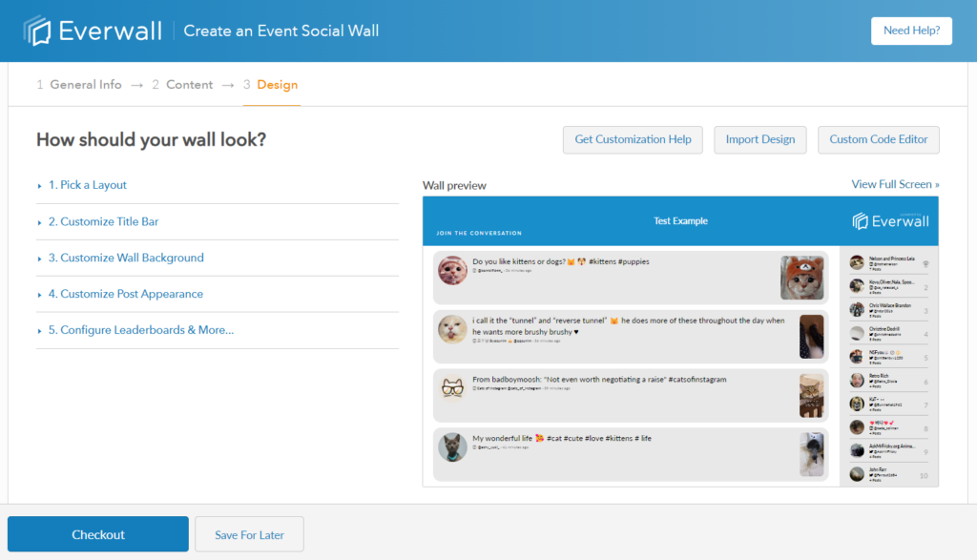This screenshot has width=977, height=560.
Task: Click the trophy icon beside Nelson and Princess Leia
Action: (926, 264)
